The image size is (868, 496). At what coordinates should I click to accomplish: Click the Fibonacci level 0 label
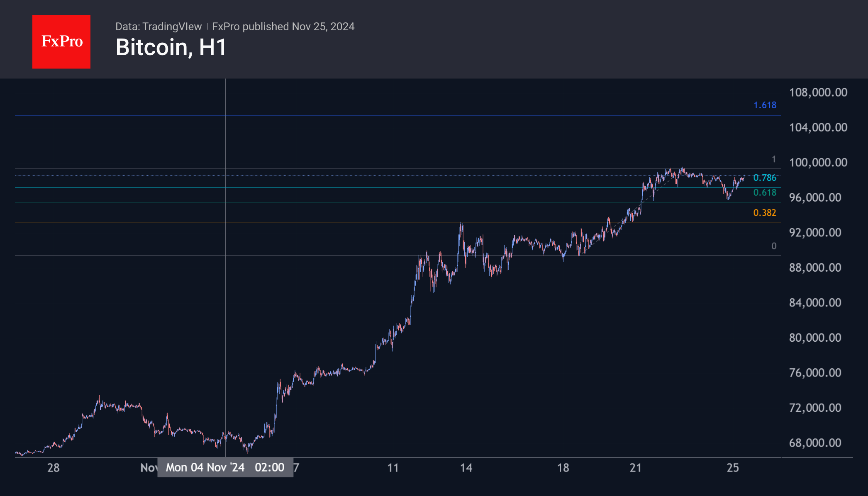click(773, 246)
